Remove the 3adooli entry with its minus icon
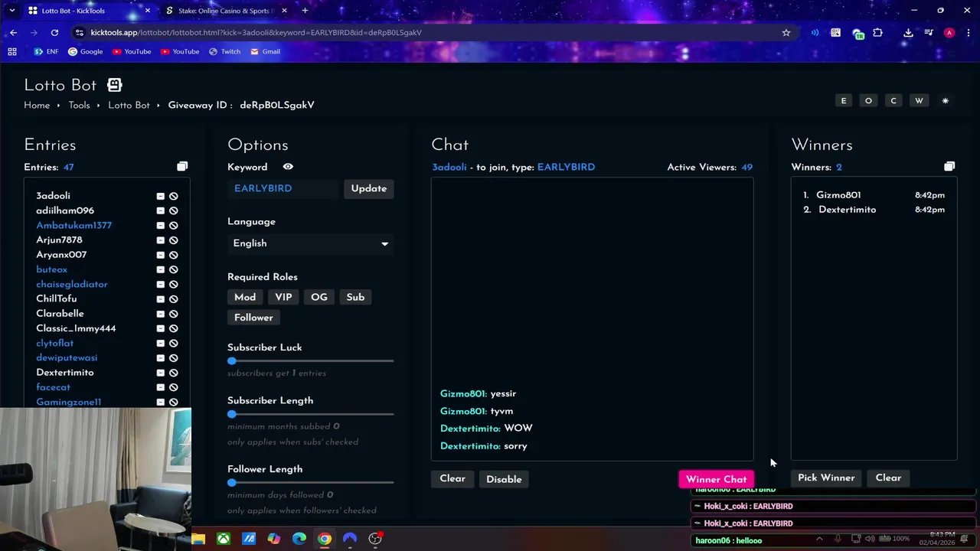The height and width of the screenshot is (551, 980). [161, 196]
